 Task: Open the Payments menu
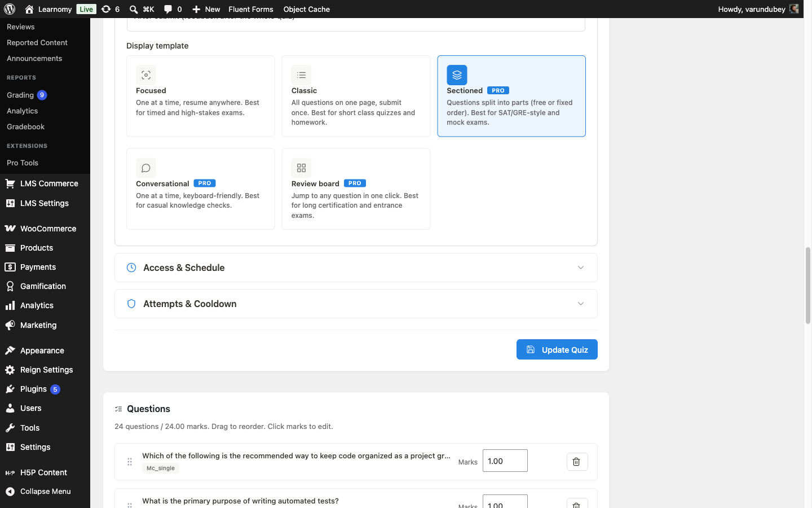click(45, 267)
